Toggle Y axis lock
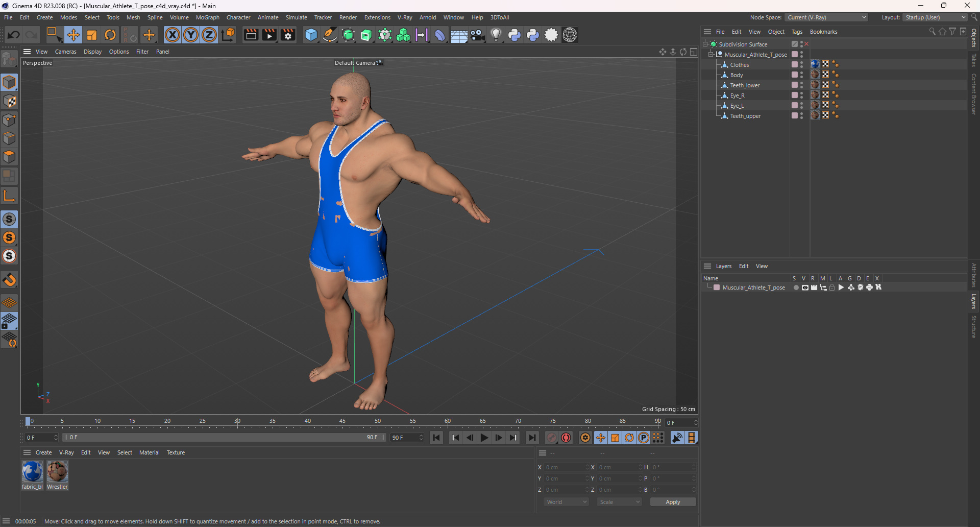Viewport: 980px width, 527px height. pyautogui.click(x=191, y=35)
